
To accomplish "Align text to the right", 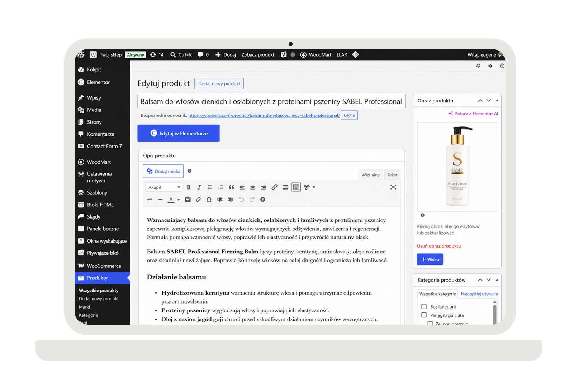I will [264, 187].
